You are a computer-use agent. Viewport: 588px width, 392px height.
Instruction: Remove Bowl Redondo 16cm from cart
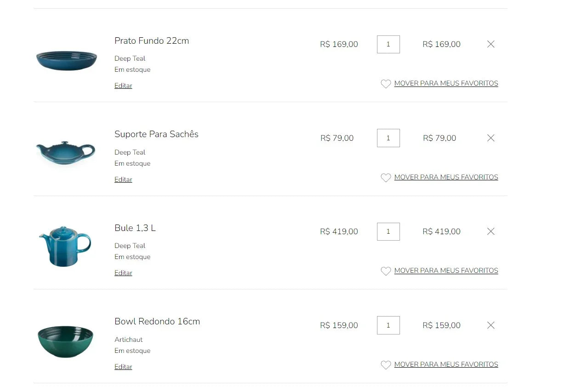click(491, 325)
